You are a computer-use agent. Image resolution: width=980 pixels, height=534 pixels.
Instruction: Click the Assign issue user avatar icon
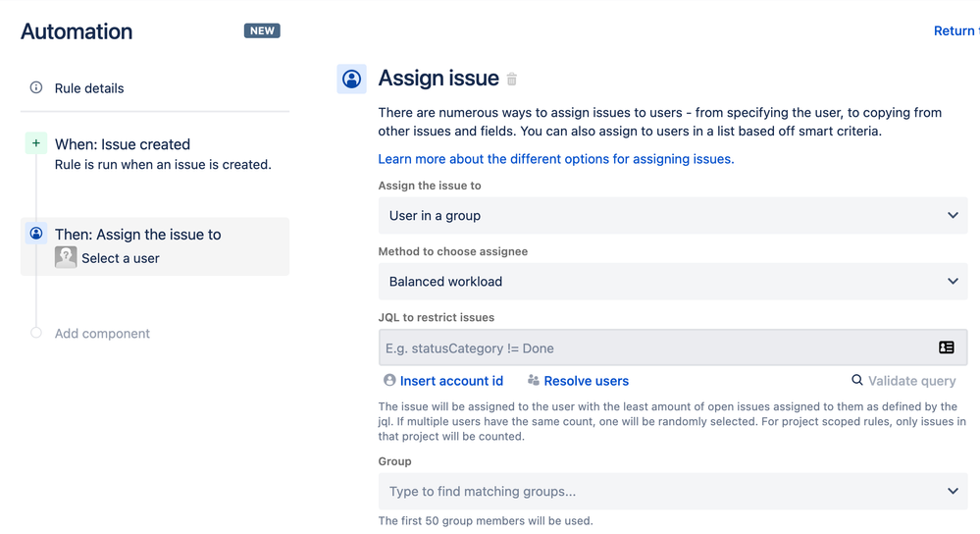click(351, 80)
